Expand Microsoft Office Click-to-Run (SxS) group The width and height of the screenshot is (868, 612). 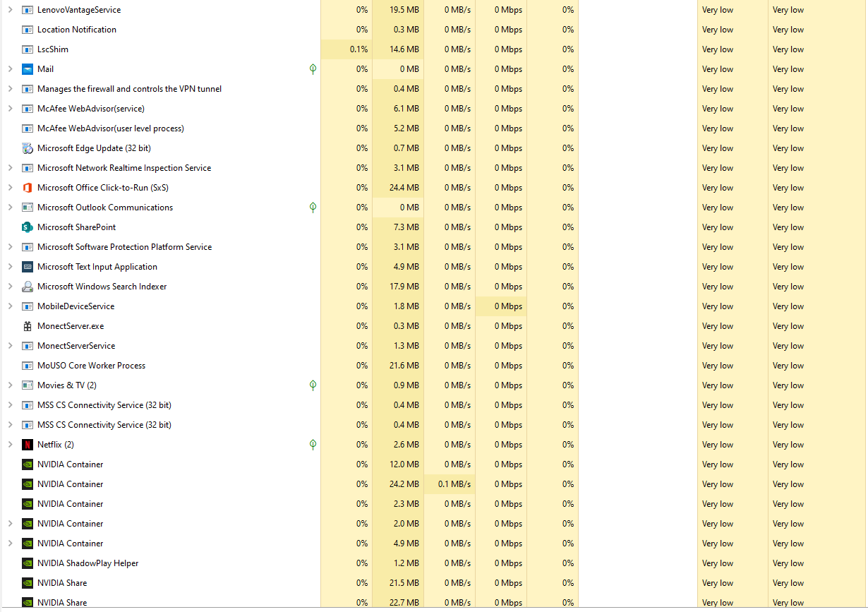(10, 188)
